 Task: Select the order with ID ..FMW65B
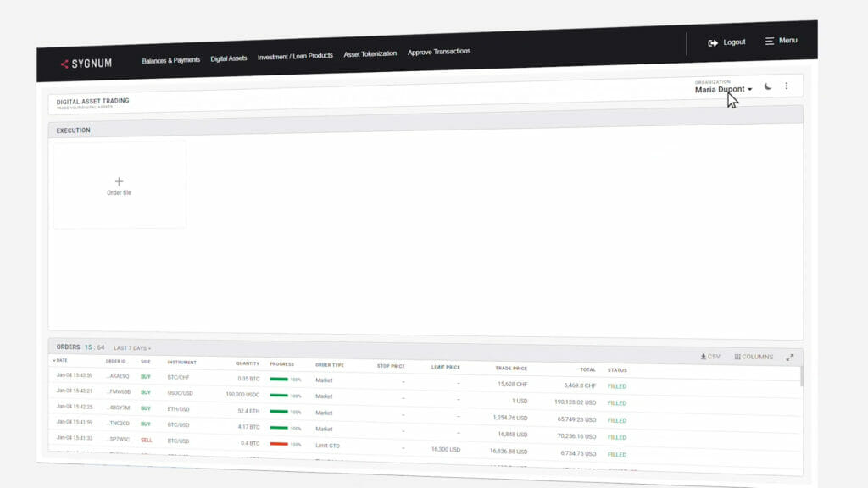click(119, 391)
